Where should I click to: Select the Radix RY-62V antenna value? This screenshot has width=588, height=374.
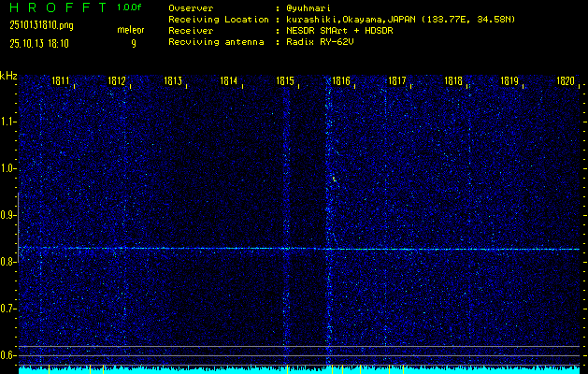click(x=320, y=42)
